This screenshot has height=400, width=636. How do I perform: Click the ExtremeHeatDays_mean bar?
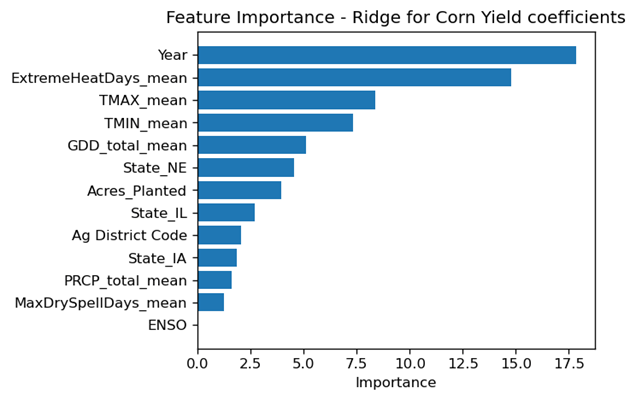pyautogui.click(x=354, y=78)
